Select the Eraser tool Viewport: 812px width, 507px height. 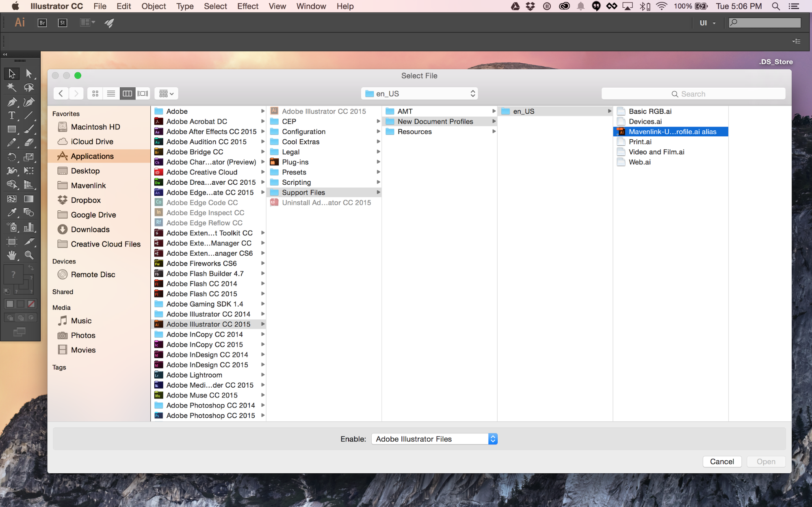(29, 143)
